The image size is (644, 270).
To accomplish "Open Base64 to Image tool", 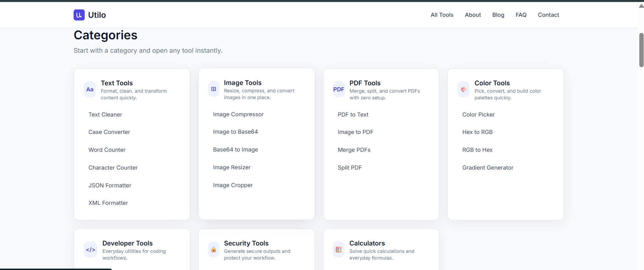I will click(235, 149).
